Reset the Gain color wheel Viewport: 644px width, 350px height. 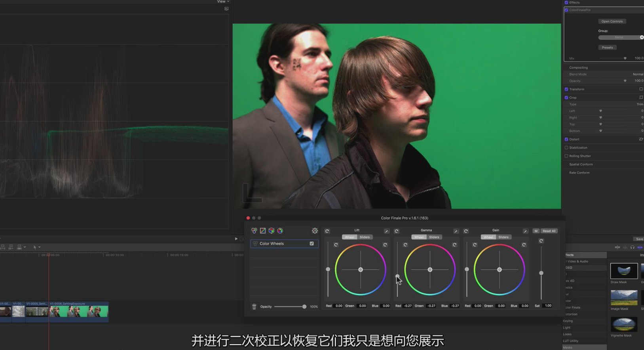click(x=524, y=245)
